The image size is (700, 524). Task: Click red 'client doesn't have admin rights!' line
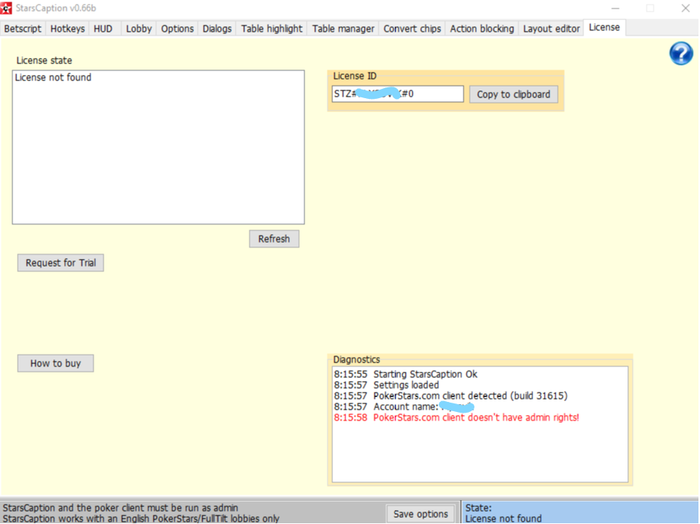coord(456,417)
